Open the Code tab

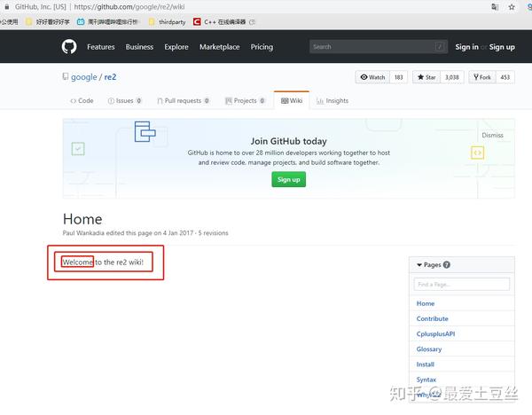click(82, 100)
